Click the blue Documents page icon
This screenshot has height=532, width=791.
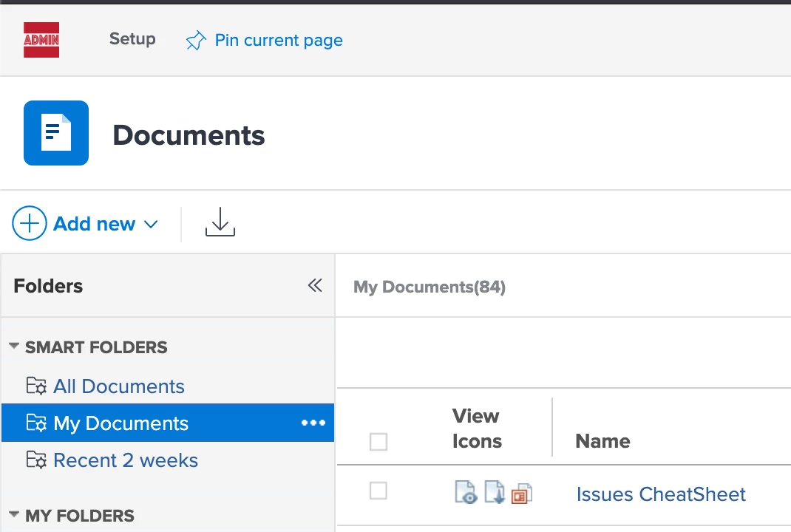click(56, 133)
